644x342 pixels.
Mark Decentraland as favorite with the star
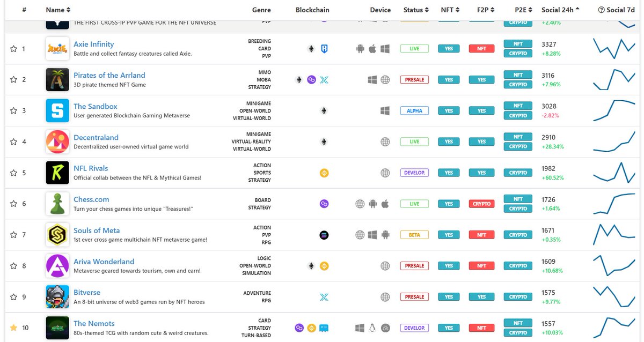(x=13, y=142)
